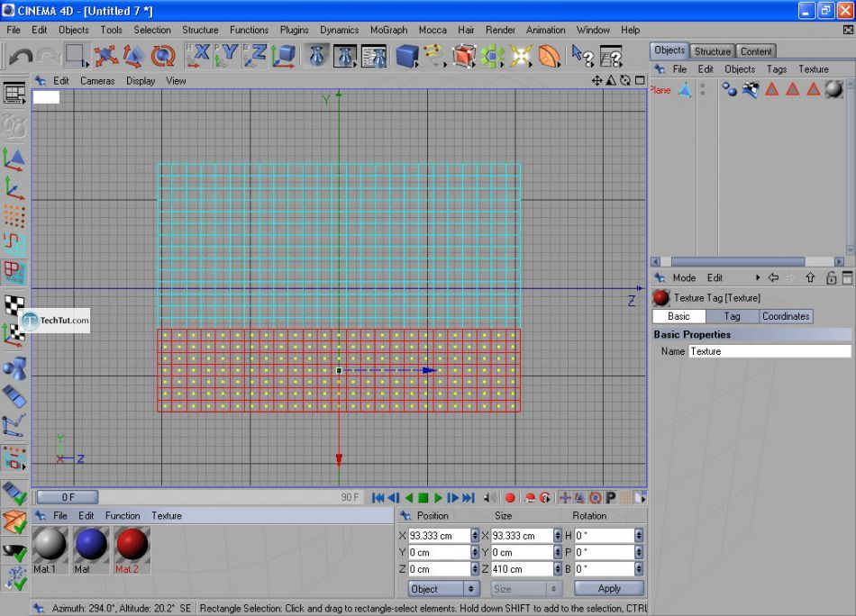Select the red Mat.2 material
The image size is (856, 616).
[x=132, y=550]
